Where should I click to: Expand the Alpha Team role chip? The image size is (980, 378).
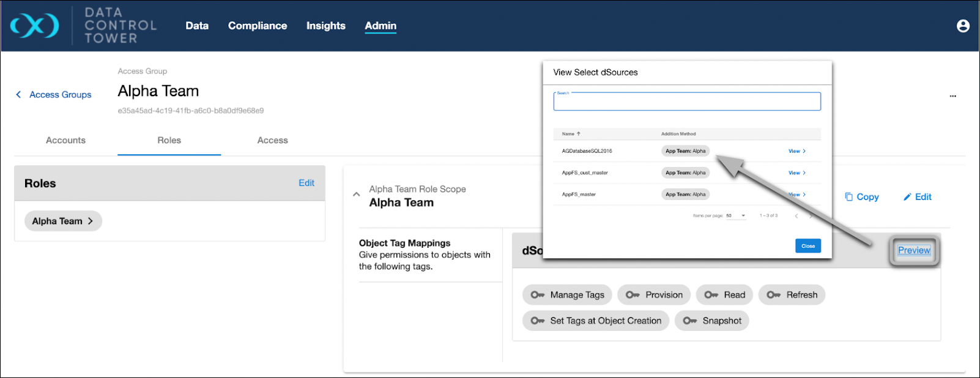(63, 221)
